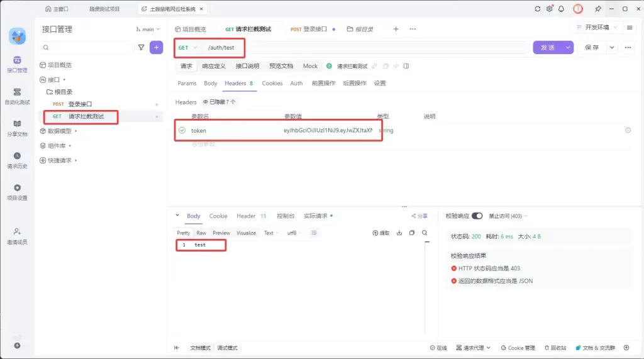Select the Raw response view tab

coord(201,233)
